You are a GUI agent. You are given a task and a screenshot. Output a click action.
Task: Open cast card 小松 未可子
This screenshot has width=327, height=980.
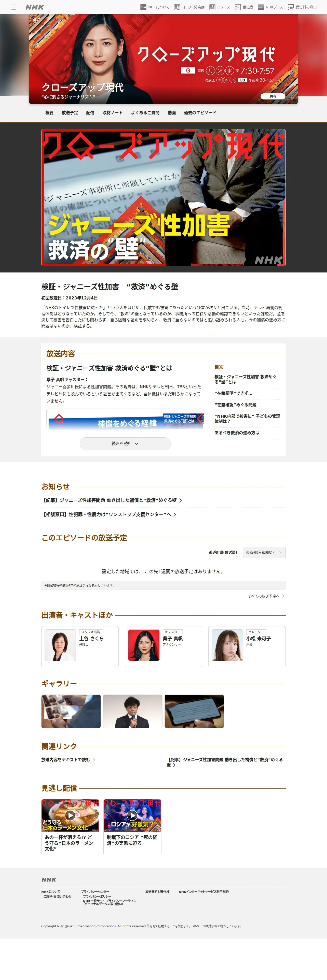click(247, 647)
